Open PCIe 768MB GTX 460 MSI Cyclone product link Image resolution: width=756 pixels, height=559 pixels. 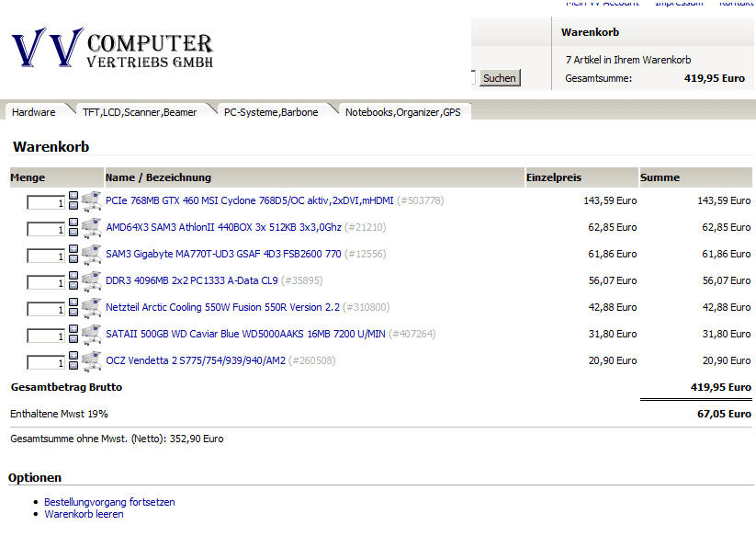click(250, 200)
